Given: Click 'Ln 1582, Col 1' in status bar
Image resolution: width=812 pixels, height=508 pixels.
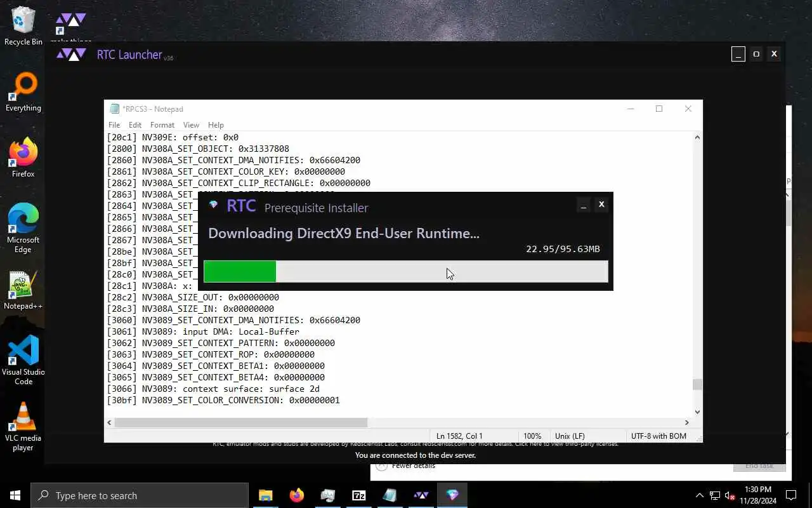Looking at the screenshot, I should pos(459,436).
